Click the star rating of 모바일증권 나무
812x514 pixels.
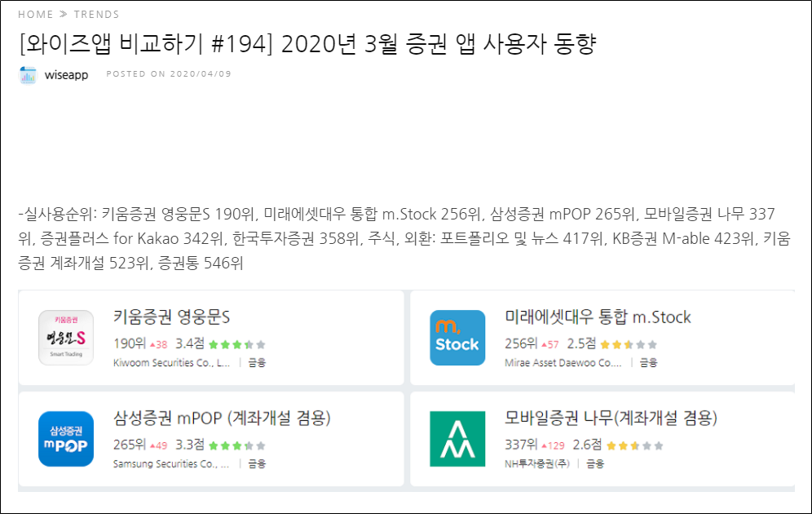(x=634, y=445)
